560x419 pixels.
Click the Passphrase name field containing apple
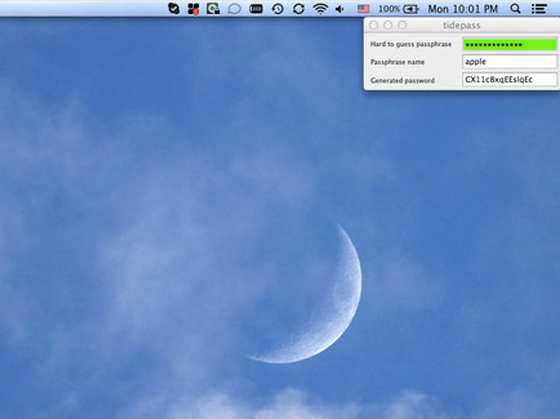510,61
